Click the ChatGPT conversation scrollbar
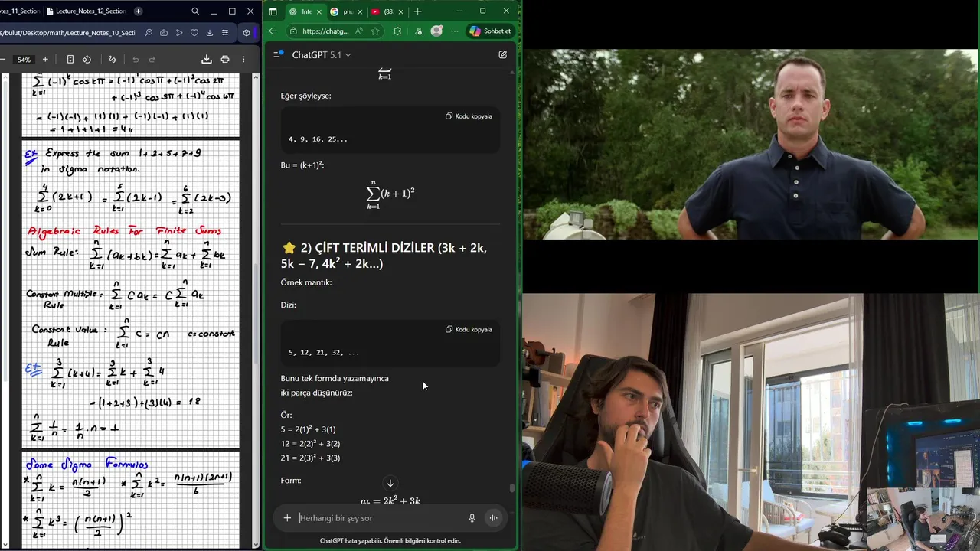 (x=512, y=488)
